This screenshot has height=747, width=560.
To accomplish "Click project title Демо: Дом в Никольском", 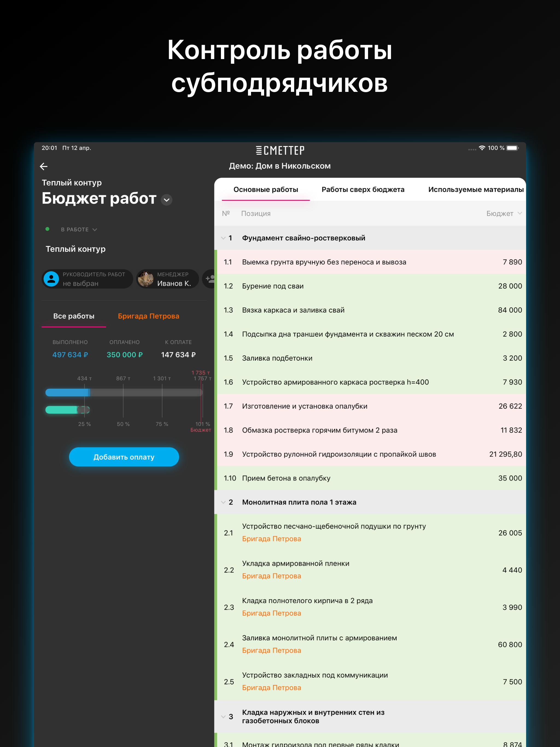I will [280, 166].
